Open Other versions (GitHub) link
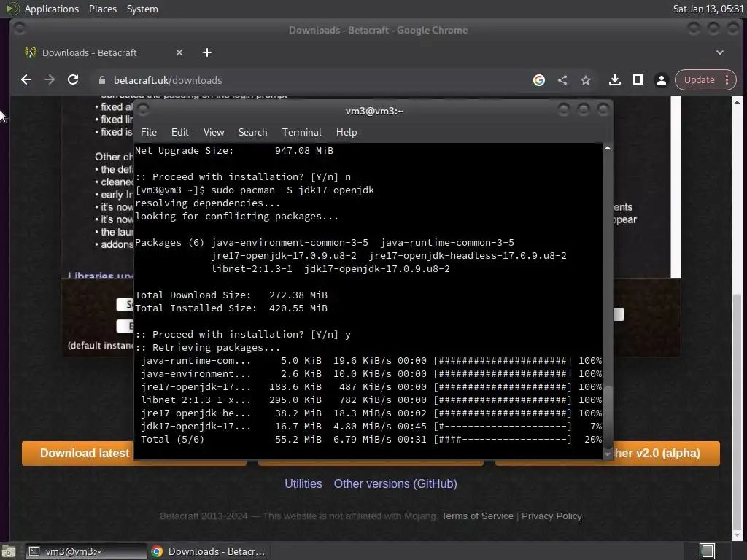Screen dimensions: 747x560 click(x=395, y=484)
